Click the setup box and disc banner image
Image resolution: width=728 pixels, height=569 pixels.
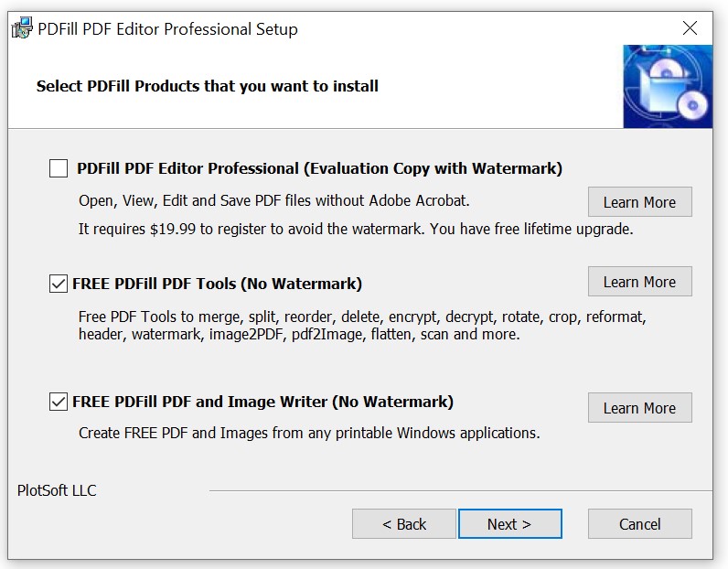click(668, 86)
